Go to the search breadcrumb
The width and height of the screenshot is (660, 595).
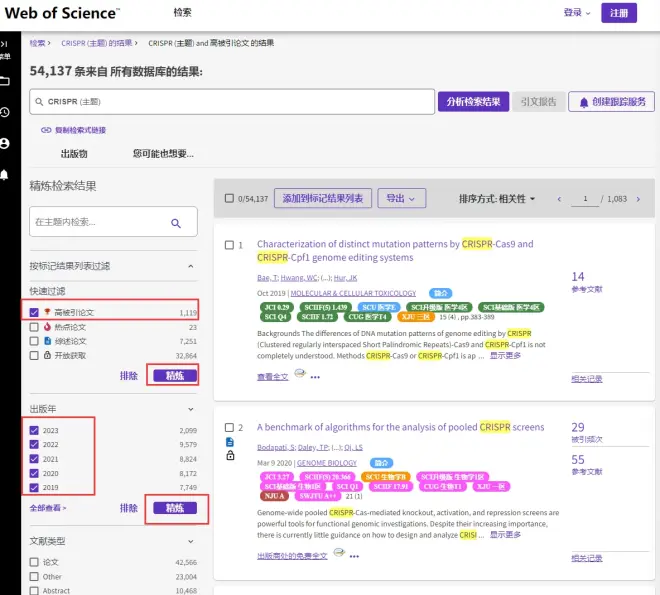point(37,43)
